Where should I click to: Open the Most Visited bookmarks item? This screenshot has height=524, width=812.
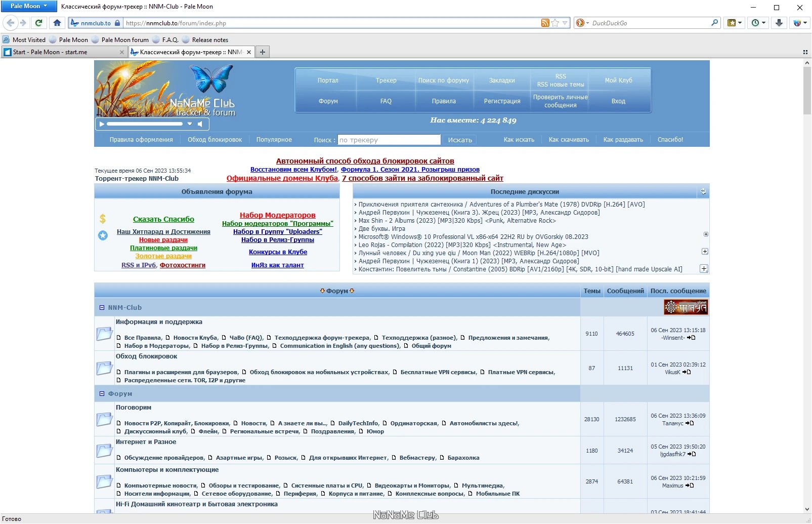tap(24, 40)
